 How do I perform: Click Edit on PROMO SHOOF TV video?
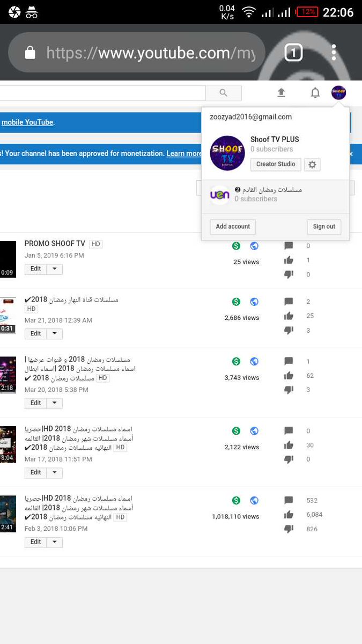click(x=36, y=269)
